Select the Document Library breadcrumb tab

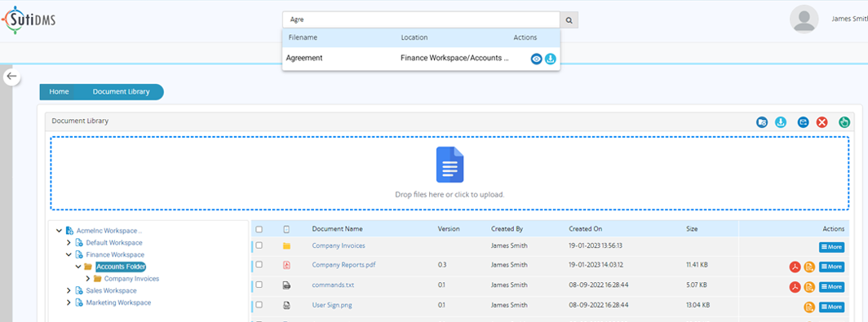coord(121,92)
